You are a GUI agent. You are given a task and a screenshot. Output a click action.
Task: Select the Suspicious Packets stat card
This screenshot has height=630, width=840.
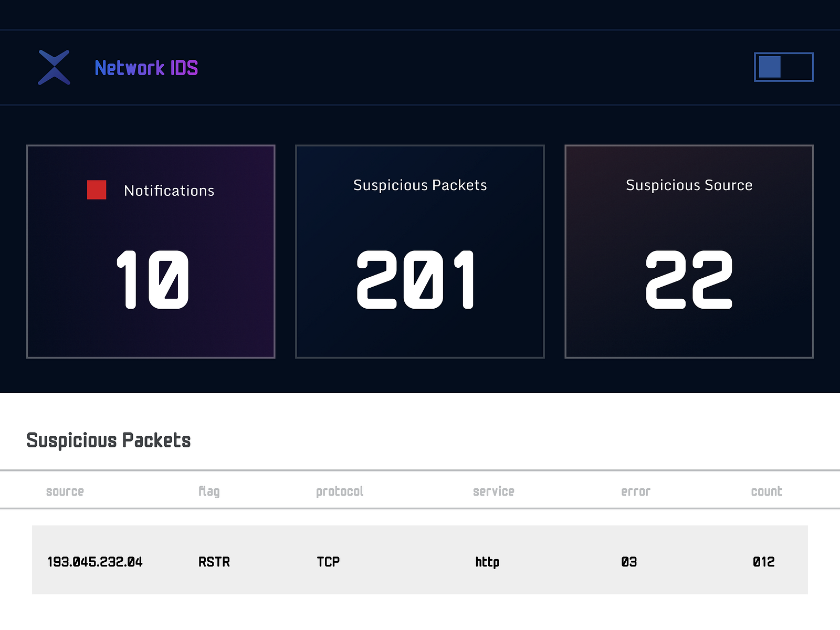point(420,251)
